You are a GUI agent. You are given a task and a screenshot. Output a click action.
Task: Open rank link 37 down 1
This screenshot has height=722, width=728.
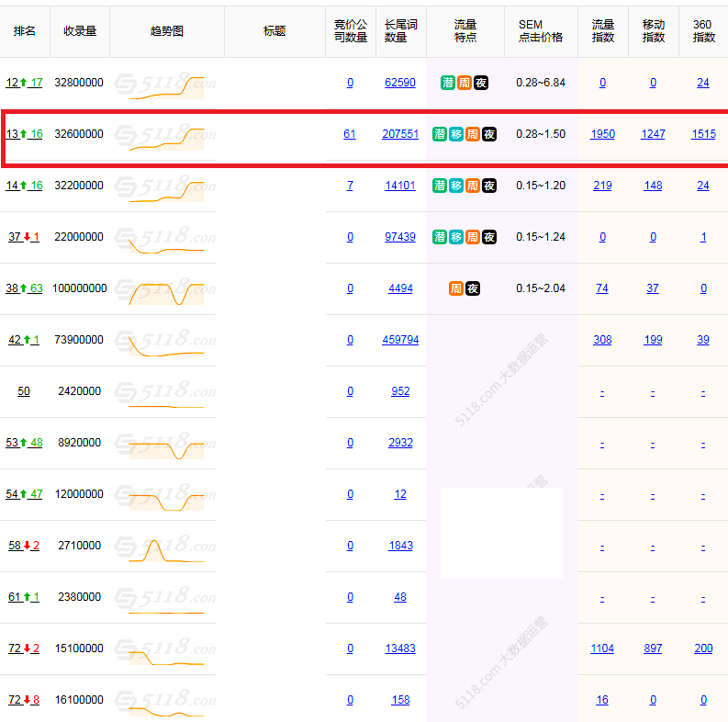coord(24,237)
